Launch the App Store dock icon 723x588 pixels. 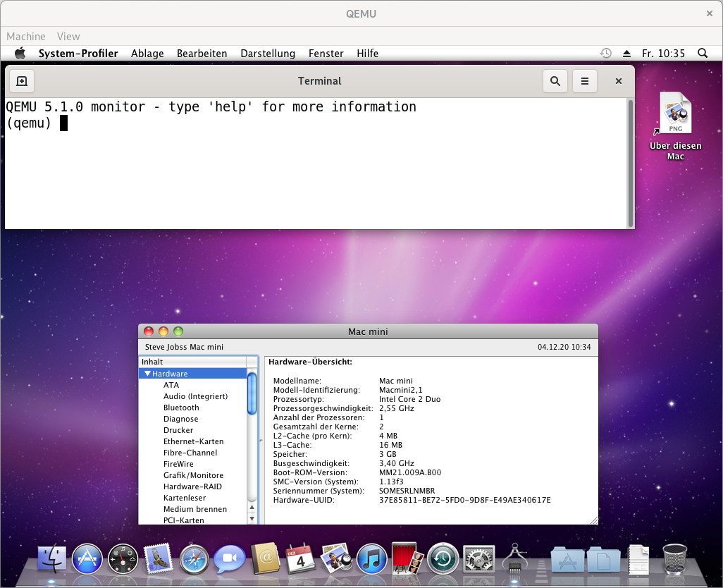tap(87, 559)
